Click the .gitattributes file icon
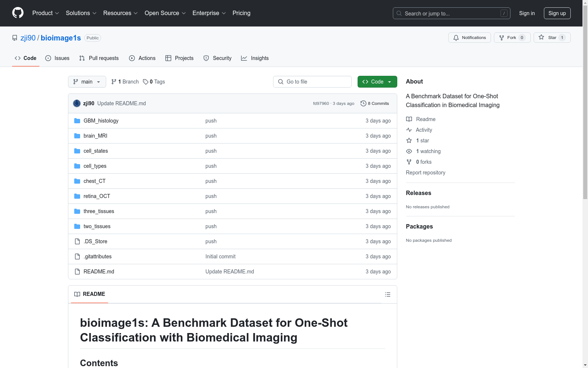The width and height of the screenshot is (588, 368). coord(77,256)
